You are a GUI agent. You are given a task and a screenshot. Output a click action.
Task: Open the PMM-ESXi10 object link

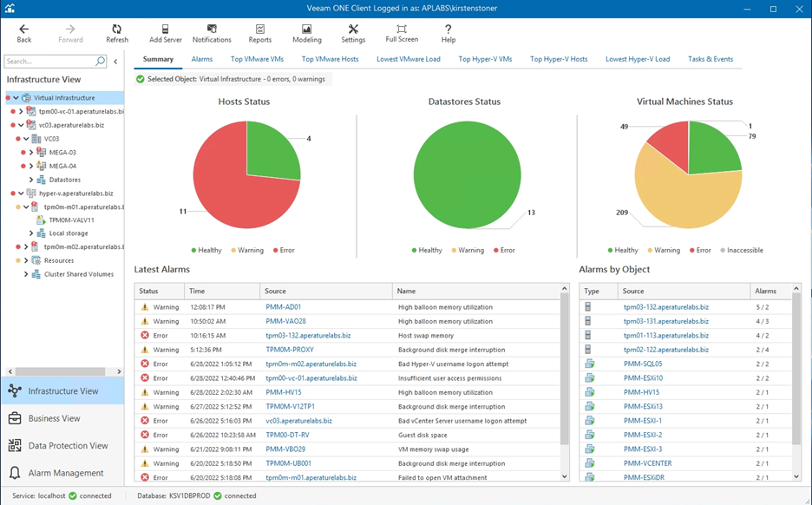point(643,378)
